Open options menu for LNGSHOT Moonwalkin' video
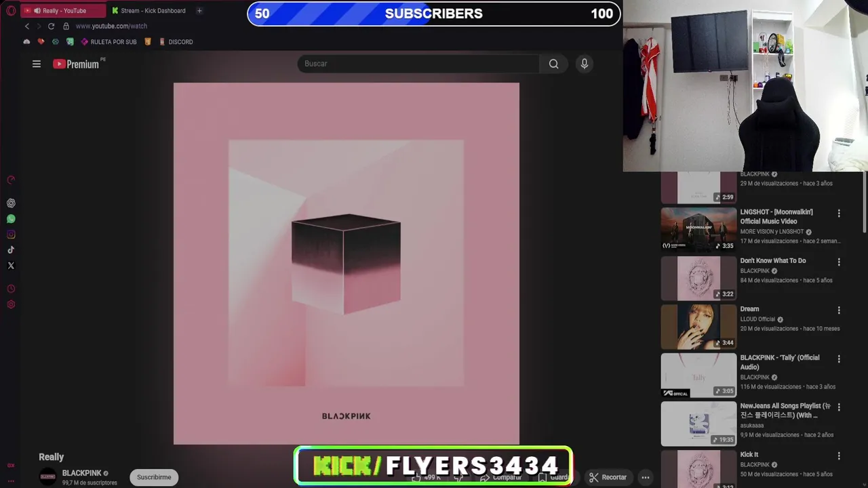The width and height of the screenshot is (868, 488). tap(839, 213)
